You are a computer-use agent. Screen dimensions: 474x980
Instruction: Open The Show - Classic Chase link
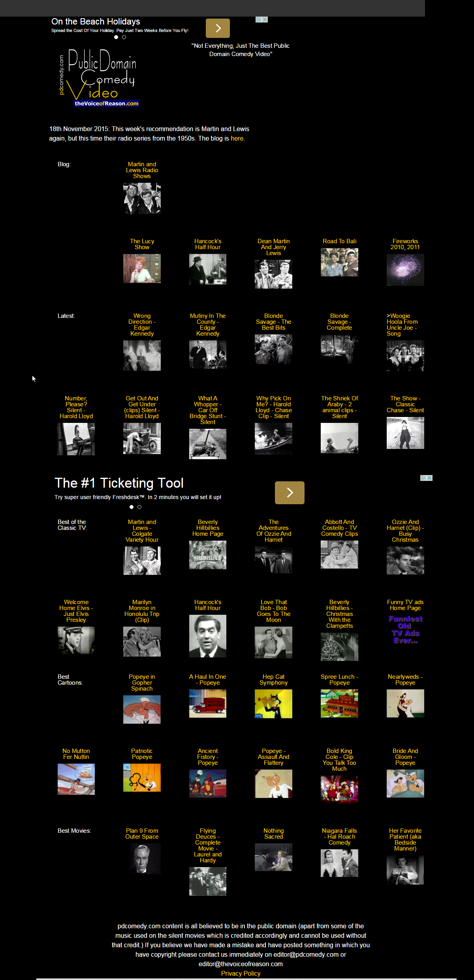coord(405,404)
